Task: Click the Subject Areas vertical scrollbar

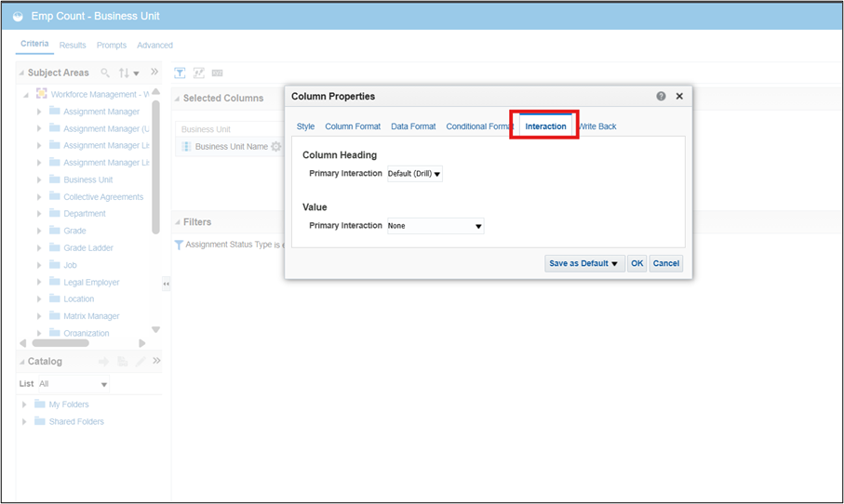Action: [155, 167]
